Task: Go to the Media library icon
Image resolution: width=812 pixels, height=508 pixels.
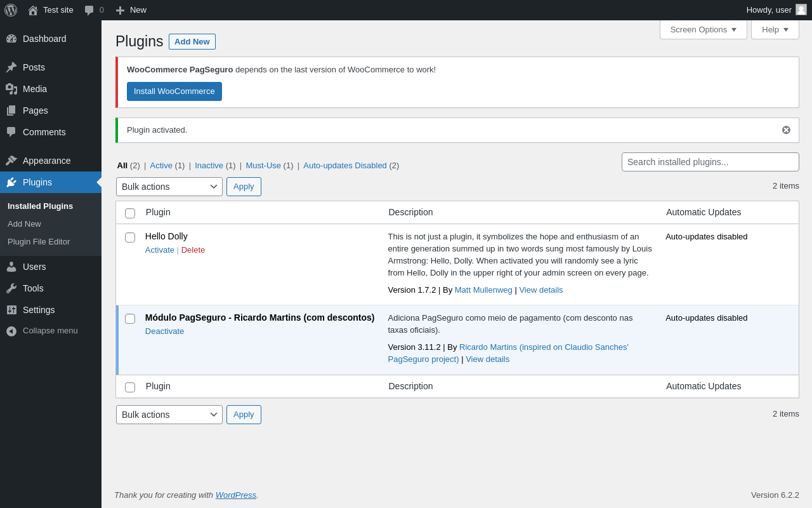Action: point(11,89)
